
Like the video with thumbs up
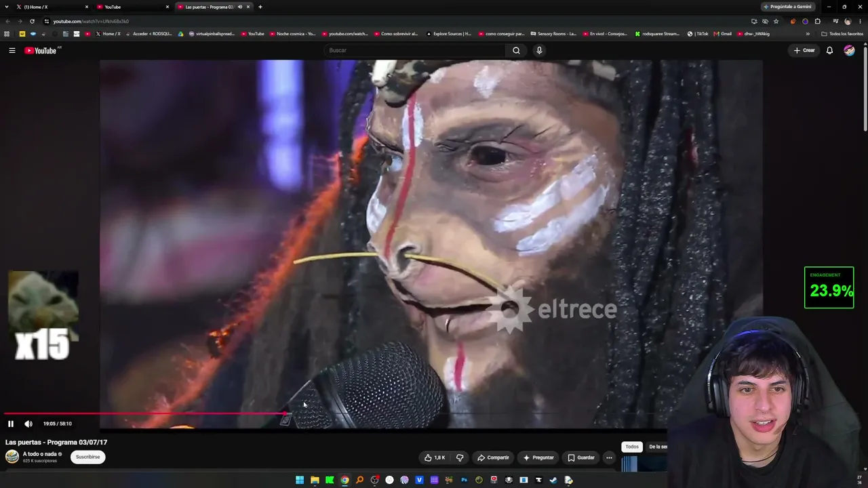[x=435, y=457]
